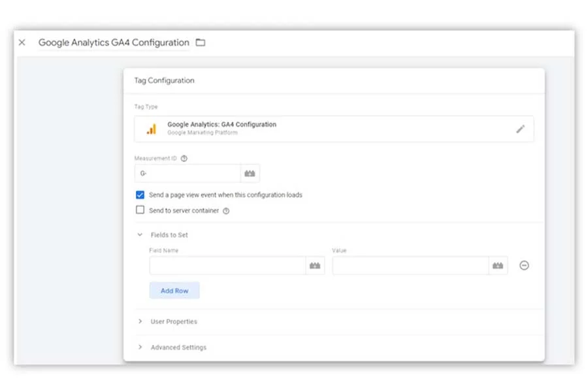This screenshot has height=392, width=588.
Task: Click the Tag Type label
Action: pos(146,107)
